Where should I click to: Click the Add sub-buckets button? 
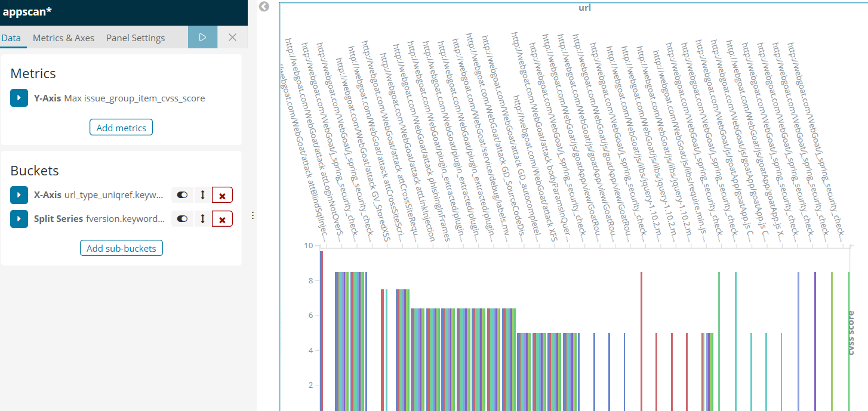121,248
